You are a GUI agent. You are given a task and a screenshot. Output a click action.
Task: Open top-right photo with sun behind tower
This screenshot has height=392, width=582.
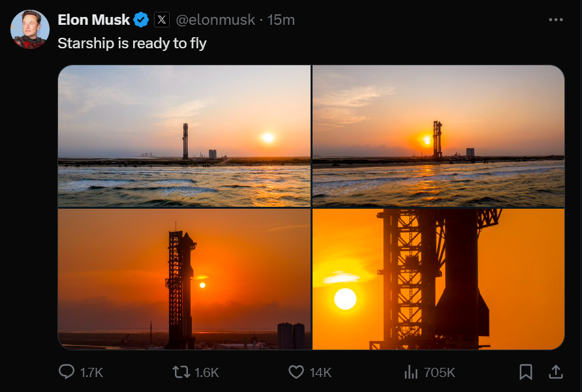click(x=438, y=136)
